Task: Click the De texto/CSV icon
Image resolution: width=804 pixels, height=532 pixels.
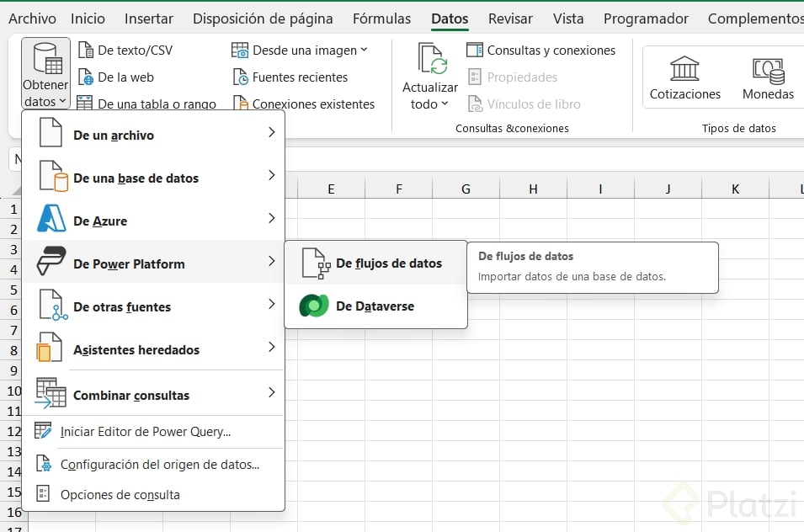Action: tap(85, 51)
